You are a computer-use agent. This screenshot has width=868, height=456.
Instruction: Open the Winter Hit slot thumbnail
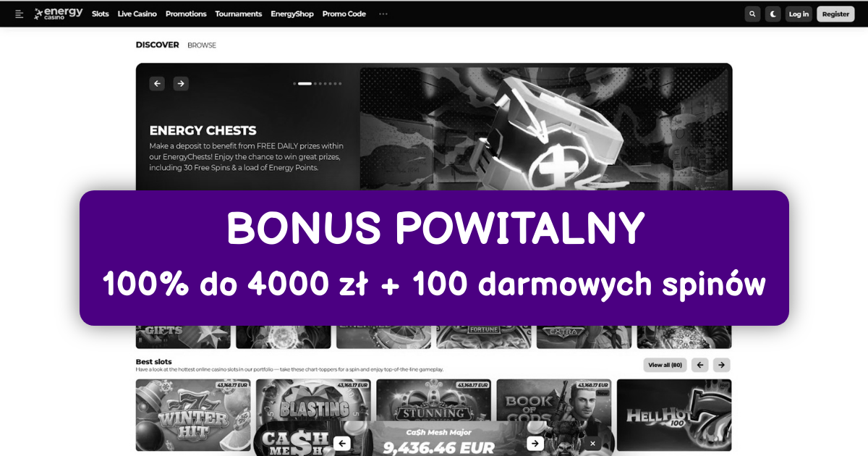192,415
